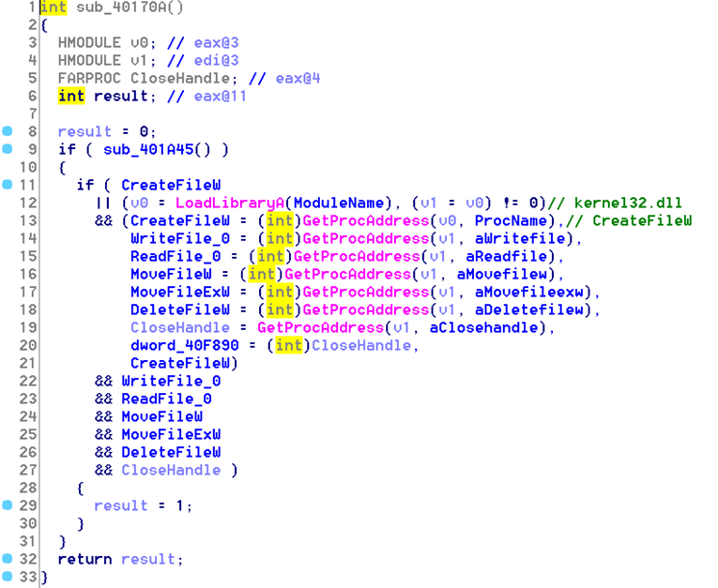The width and height of the screenshot is (718, 588).
Task: Select the MoveFileW variable on line 24
Action: [x=161, y=416]
